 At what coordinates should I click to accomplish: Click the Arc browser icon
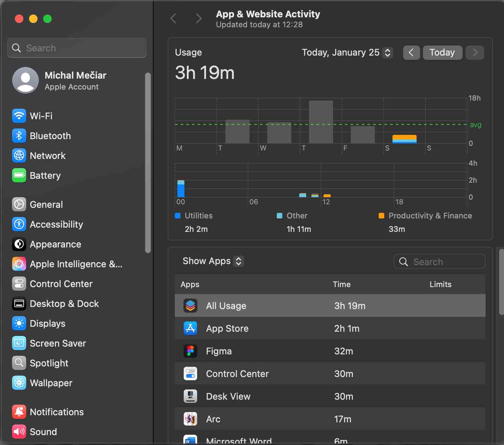point(190,419)
